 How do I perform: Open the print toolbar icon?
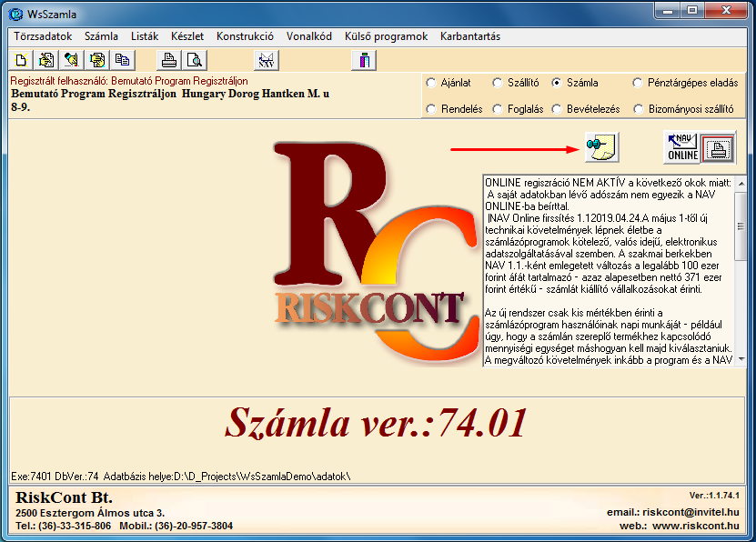[170, 59]
